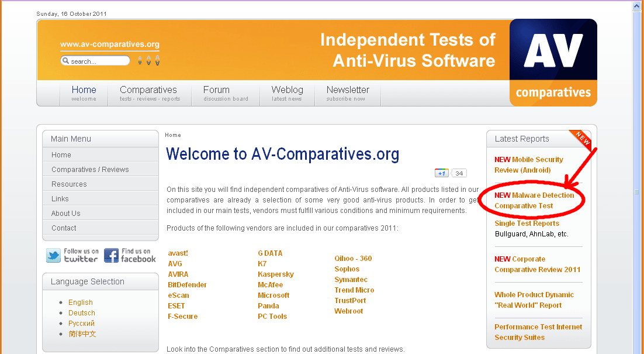Open Comparatives / Reviews in Main Menu
This screenshot has height=354, width=644.
[101, 170]
